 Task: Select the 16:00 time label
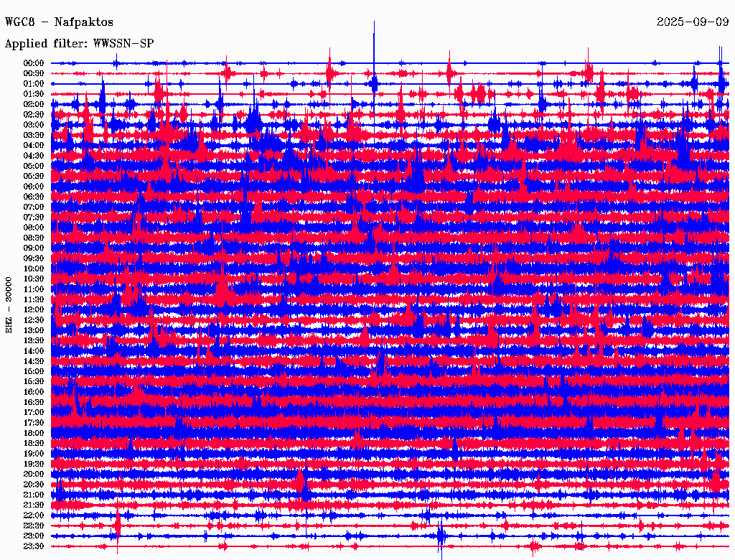(34, 392)
